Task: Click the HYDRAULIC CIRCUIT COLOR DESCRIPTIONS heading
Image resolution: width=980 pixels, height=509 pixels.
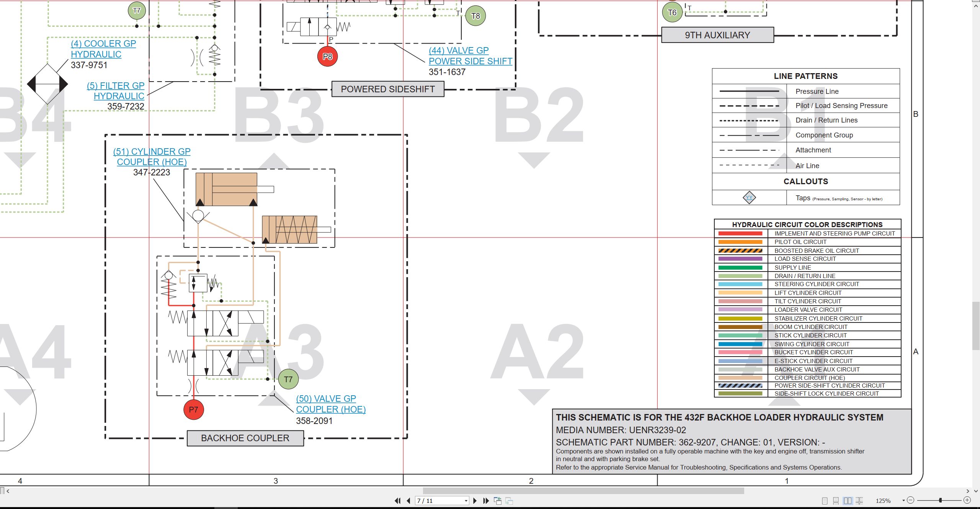Action: [807, 224]
